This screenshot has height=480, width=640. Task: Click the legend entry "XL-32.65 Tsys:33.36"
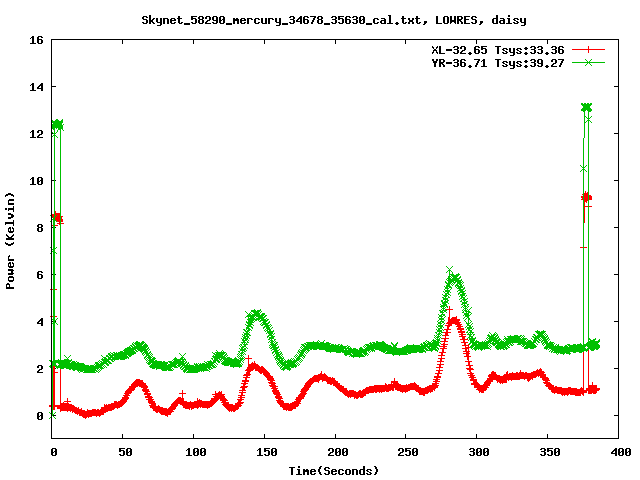tap(498, 50)
